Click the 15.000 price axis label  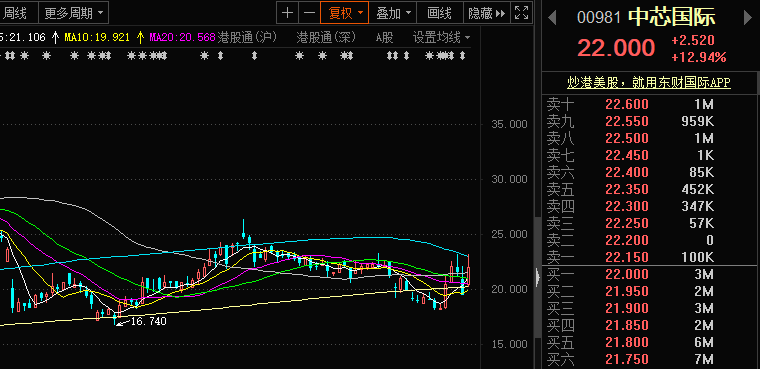(509, 344)
